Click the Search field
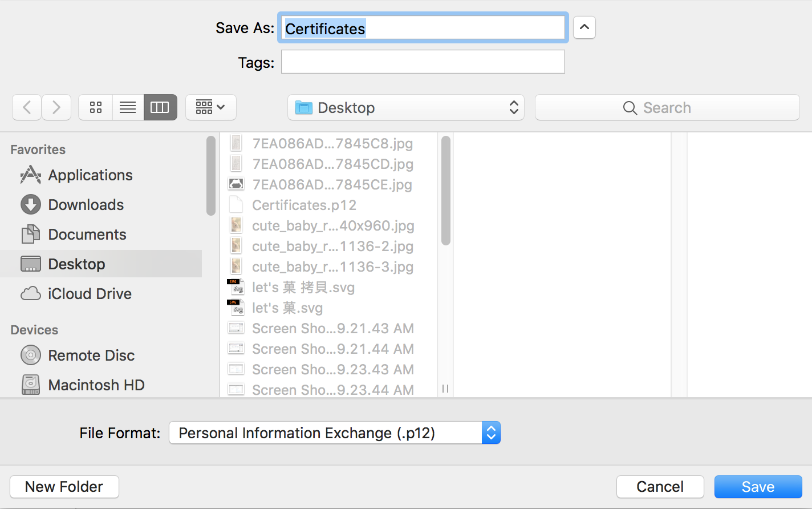812x509 pixels. point(667,107)
